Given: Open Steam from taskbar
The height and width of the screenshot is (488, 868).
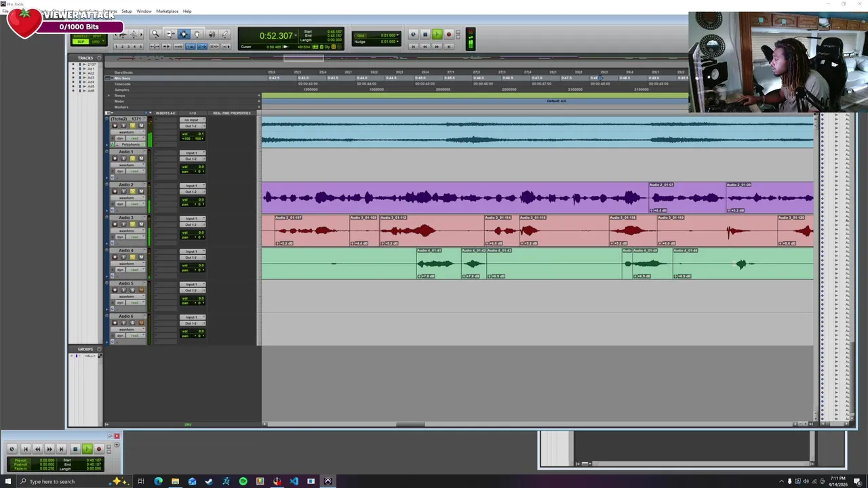Looking at the screenshot, I should pos(209,481).
